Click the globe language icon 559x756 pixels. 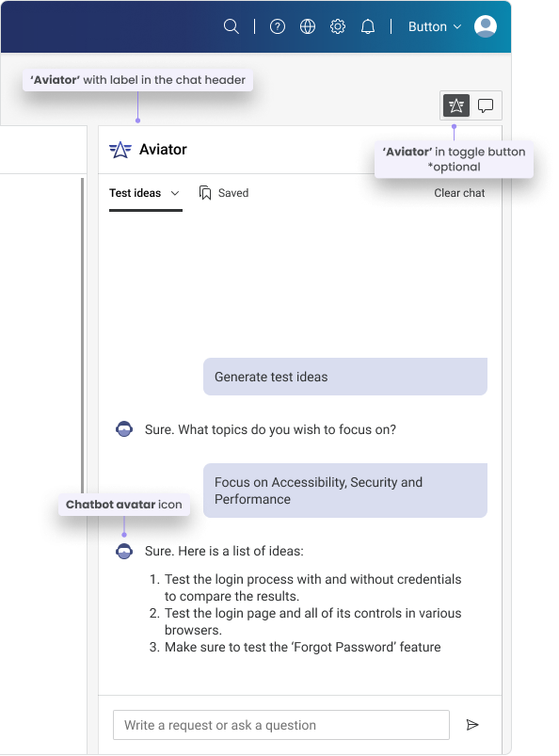point(308,26)
